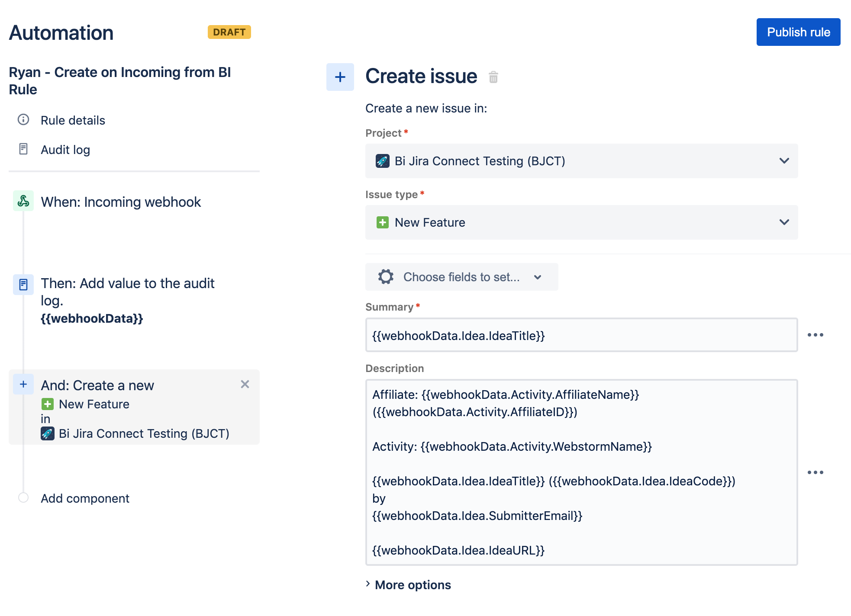Click the gear icon in Choose fields
Screen dimensions: 851x616
(386, 277)
